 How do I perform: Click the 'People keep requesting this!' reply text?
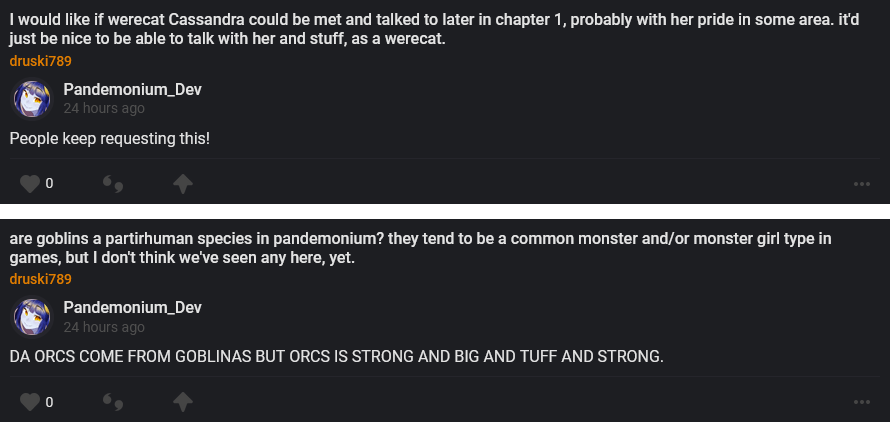[x=110, y=138]
